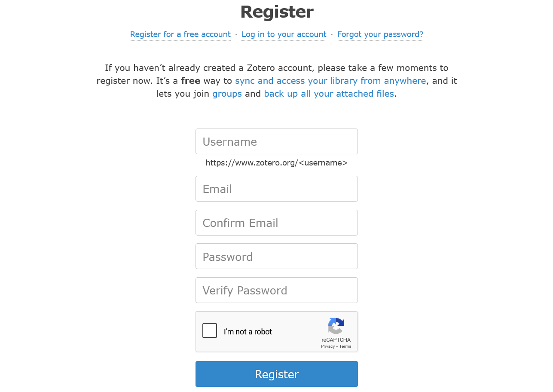Focus the Verify Password field
The width and height of the screenshot is (553, 392).
point(276,290)
